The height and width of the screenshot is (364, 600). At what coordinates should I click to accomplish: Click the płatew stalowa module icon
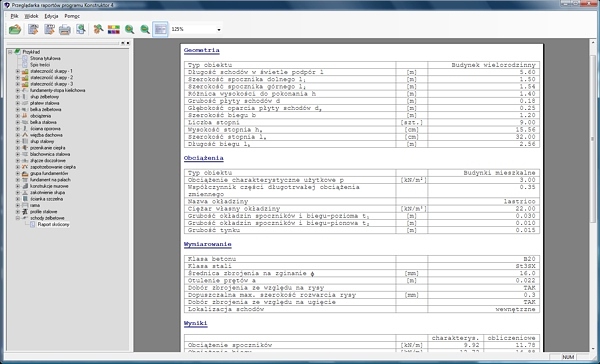click(25, 103)
